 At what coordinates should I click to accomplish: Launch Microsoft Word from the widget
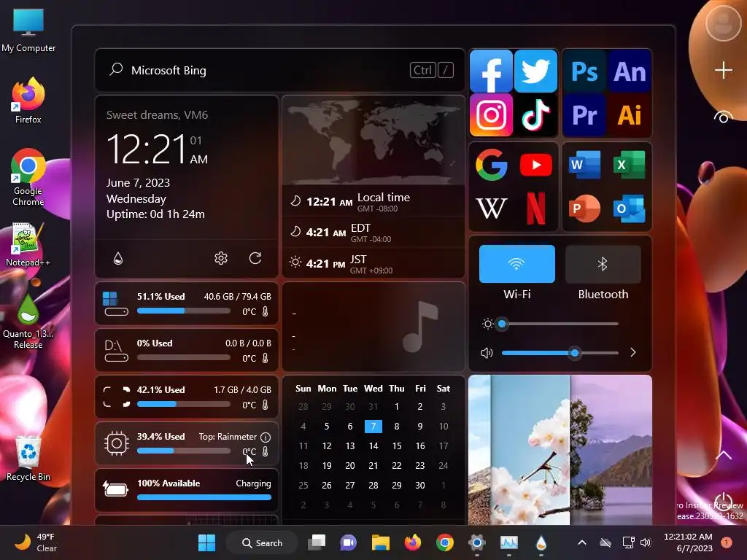(584, 164)
